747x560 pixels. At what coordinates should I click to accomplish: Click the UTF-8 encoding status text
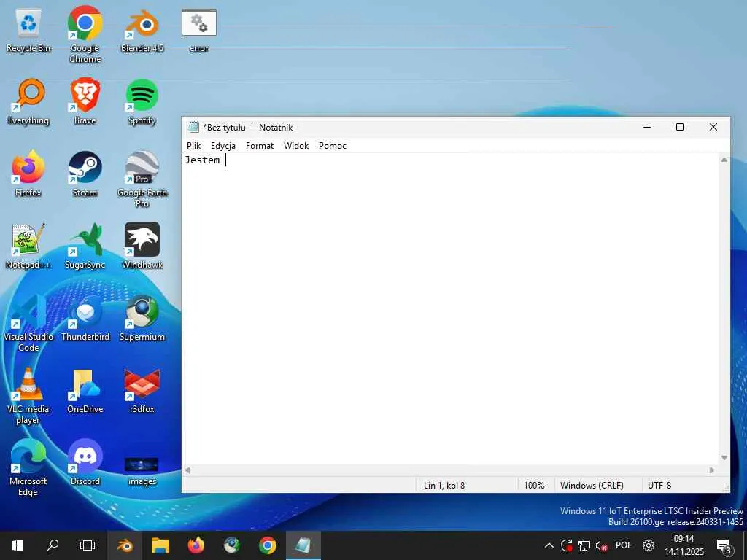(x=659, y=485)
